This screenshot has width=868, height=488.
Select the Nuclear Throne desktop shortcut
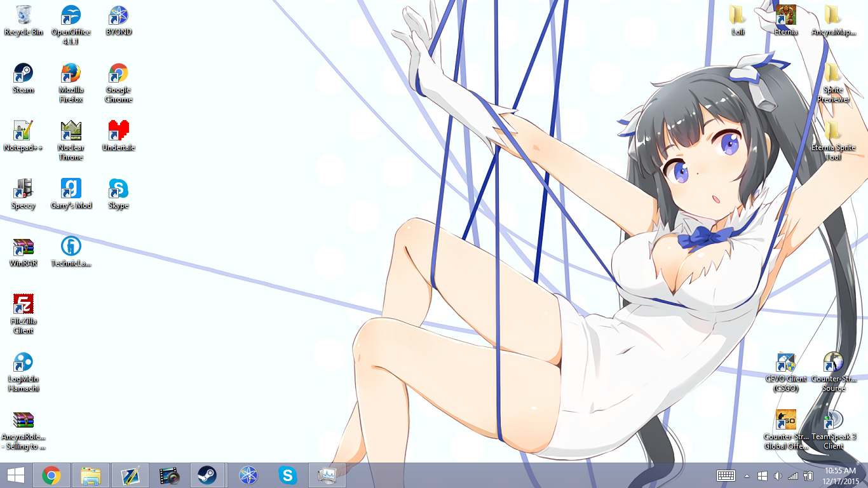[71, 140]
